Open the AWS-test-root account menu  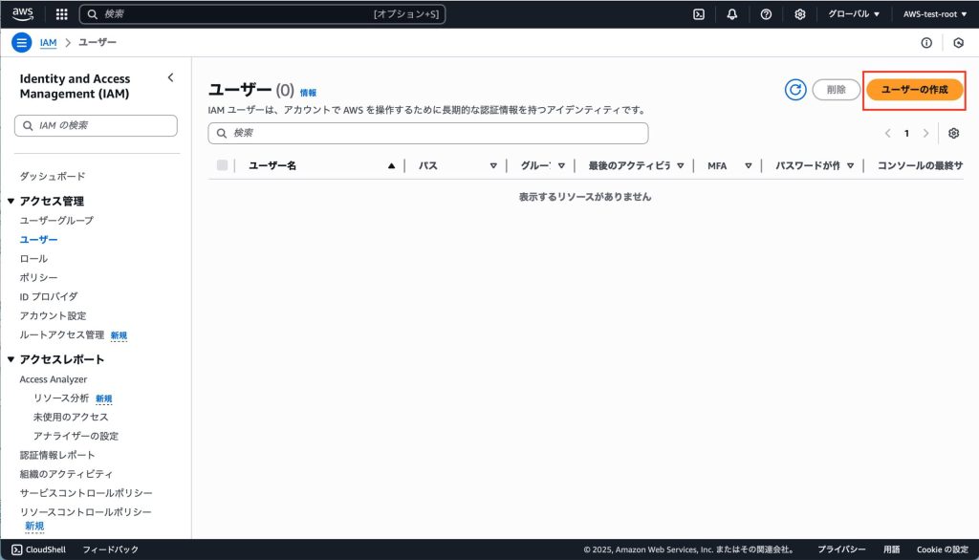pos(935,13)
